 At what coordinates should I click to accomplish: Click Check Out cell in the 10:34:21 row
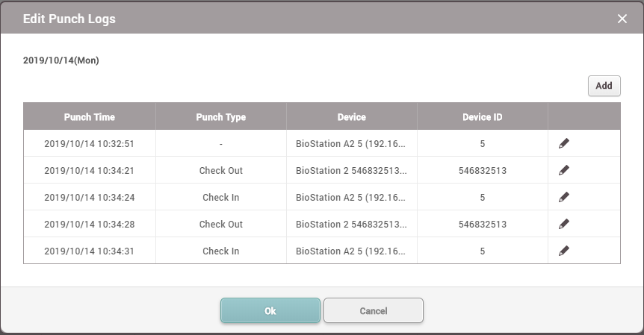tap(220, 170)
